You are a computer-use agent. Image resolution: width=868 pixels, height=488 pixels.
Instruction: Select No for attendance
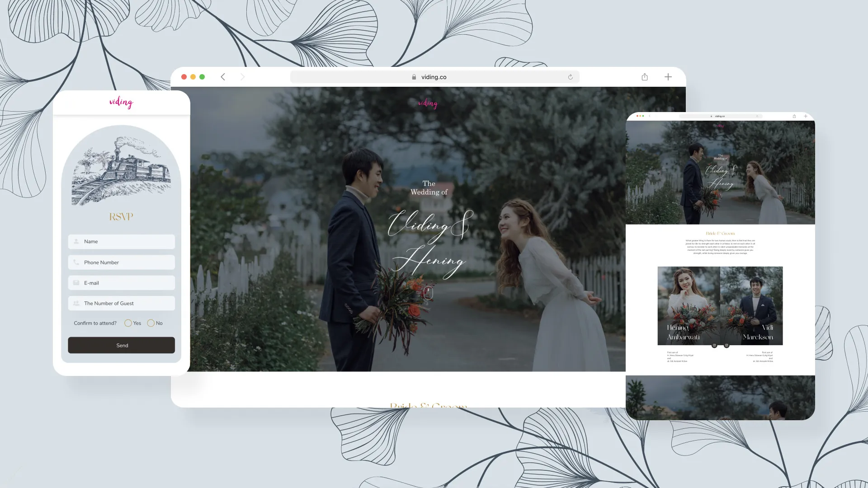click(151, 323)
